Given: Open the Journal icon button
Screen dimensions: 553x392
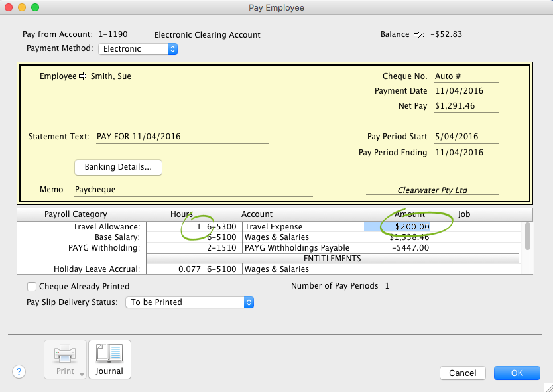Looking at the screenshot, I should (x=109, y=359).
